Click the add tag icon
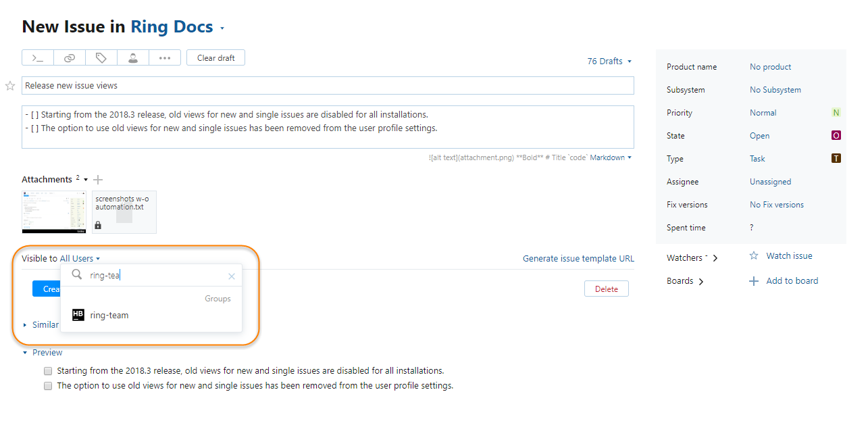This screenshot has height=421, width=868. [x=101, y=58]
